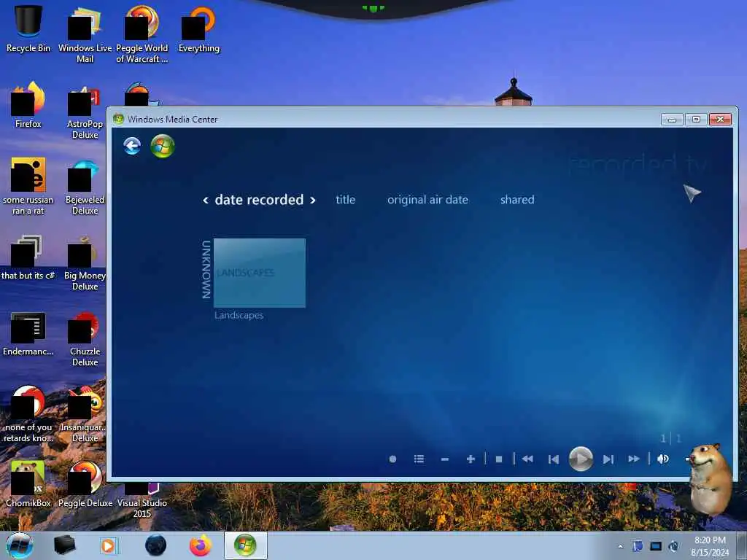
Task: Click right chevron beside date recorded
Action: pos(312,201)
